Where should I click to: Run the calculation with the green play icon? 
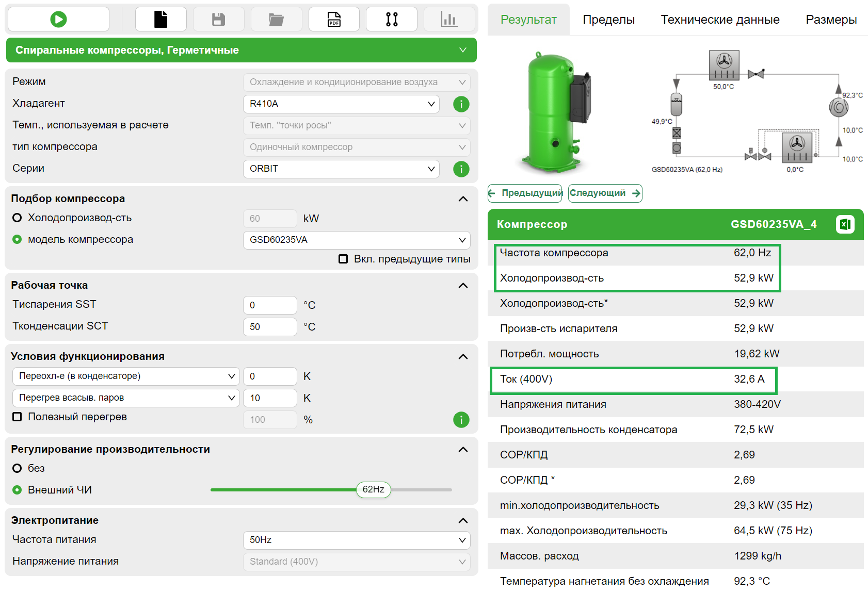(58, 19)
